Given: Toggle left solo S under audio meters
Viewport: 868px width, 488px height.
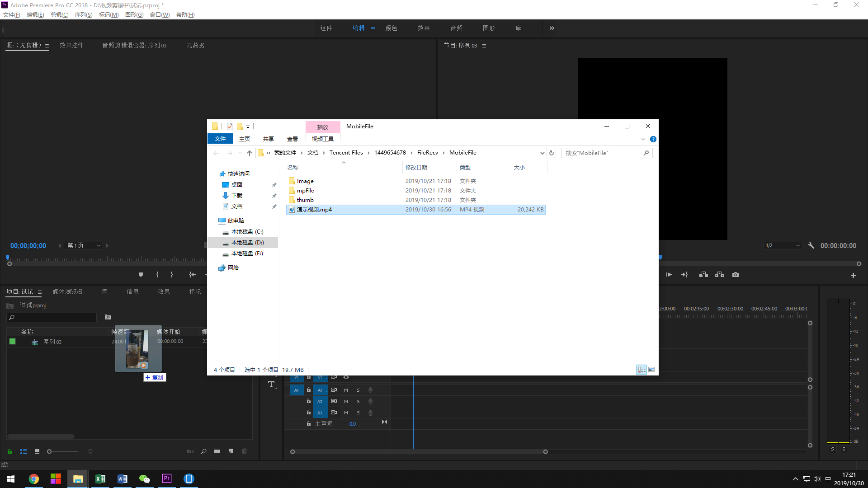Looking at the screenshot, I should [832, 449].
